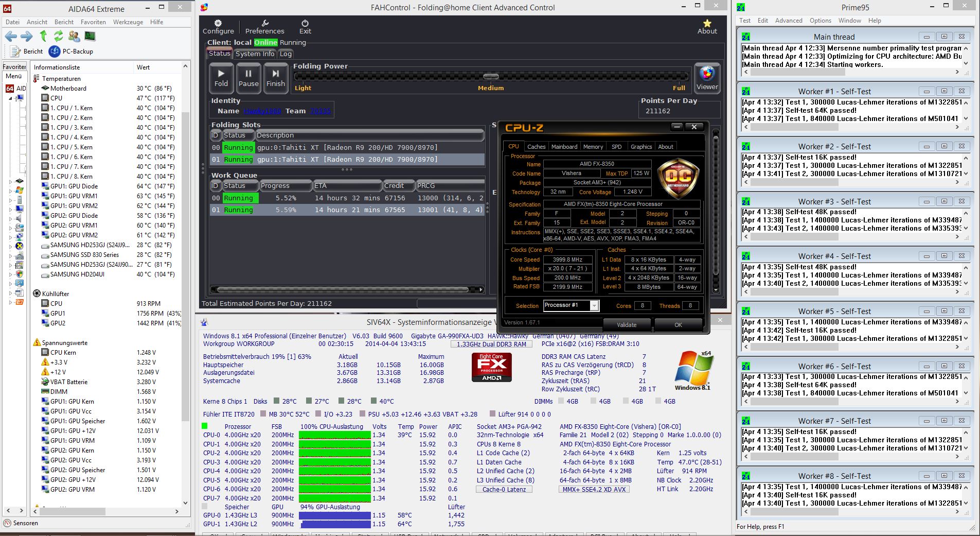The width and height of the screenshot is (980, 536).
Task: Click the SIV64X title bar icon
Action: click(x=204, y=322)
